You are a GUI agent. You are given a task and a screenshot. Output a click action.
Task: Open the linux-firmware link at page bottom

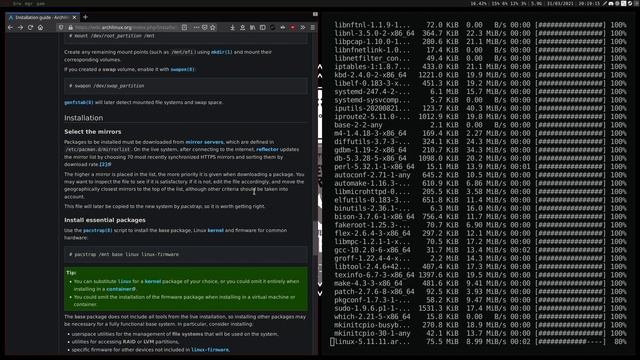tap(210, 350)
